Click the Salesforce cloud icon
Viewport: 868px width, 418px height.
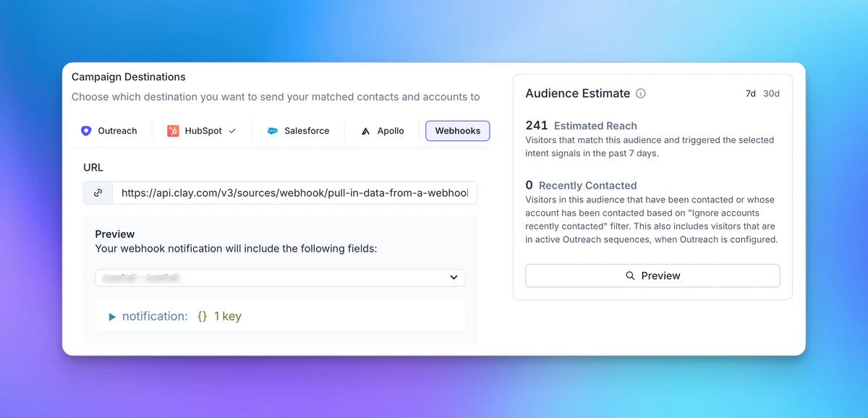pyautogui.click(x=273, y=131)
